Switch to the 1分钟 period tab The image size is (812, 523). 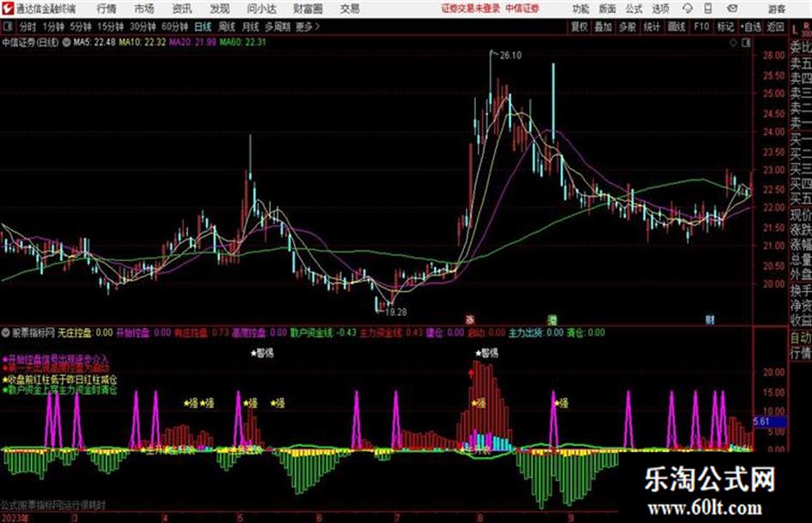52,27
